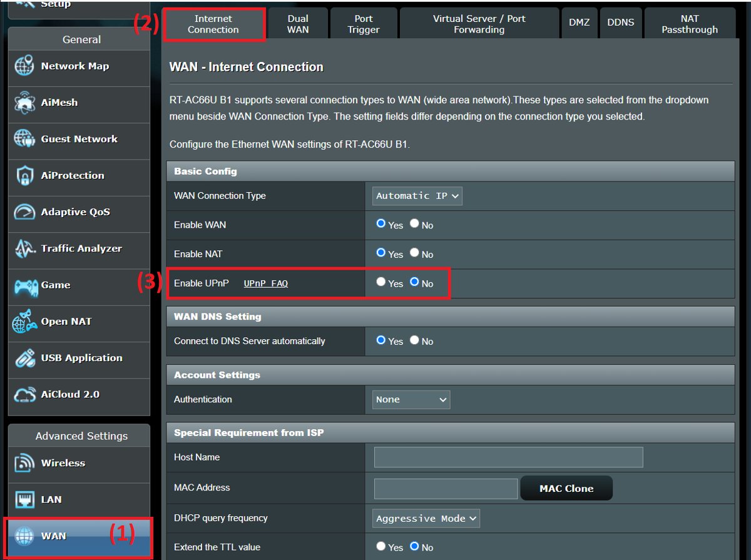Click the Connect to DNS Server automatically label
The image size is (751, 560).
click(250, 341)
